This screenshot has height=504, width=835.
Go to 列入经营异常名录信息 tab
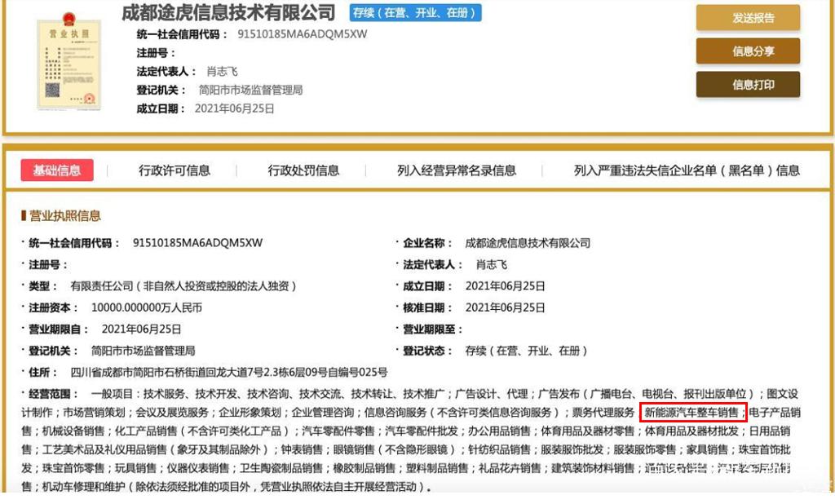tap(457, 170)
